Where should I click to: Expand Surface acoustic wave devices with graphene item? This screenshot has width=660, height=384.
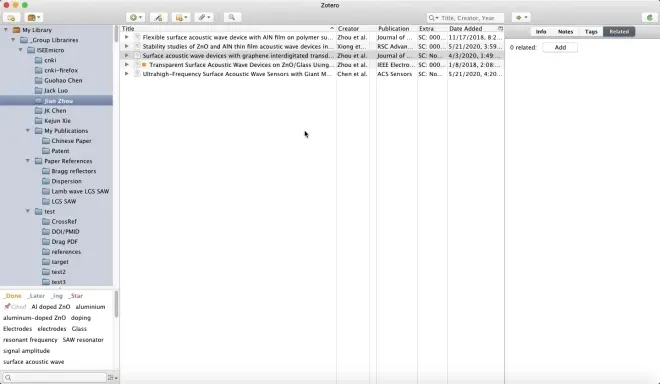[126, 56]
